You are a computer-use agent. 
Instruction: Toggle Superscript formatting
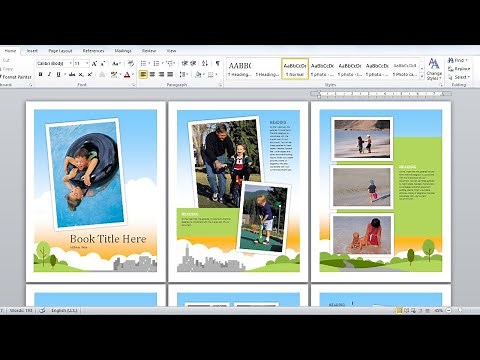(90, 74)
